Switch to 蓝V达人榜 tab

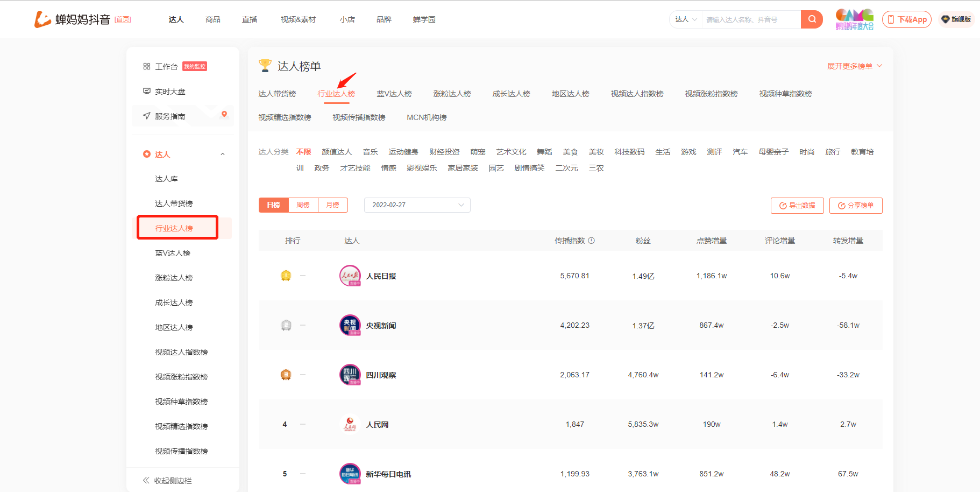tap(394, 94)
